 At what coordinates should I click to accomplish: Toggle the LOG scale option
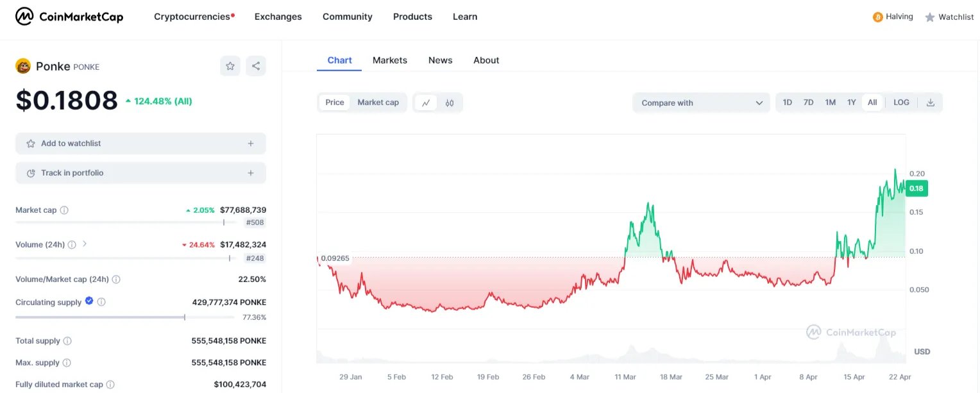[901, 103]
